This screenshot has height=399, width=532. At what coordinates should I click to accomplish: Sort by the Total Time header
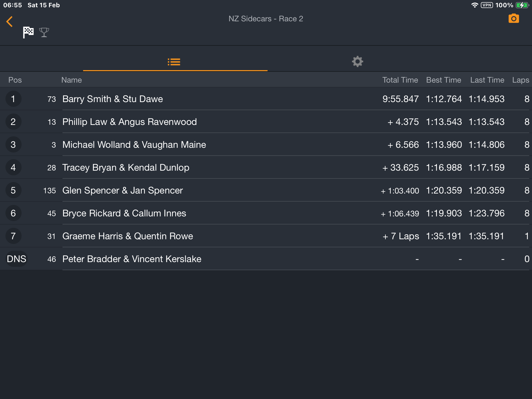click(400, 80)
